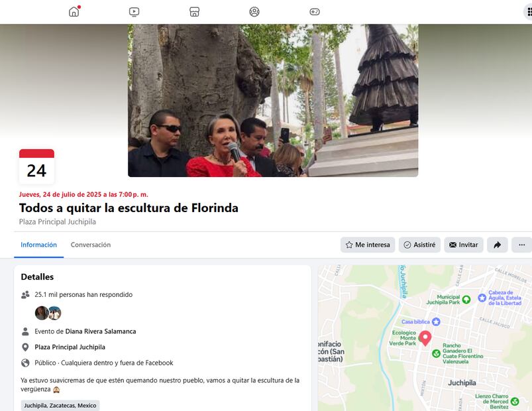This screenshot has height=411, width=532.
Task: Open Diana Rivera Salamanca's profile link
Action: click(x=101, y=331)
